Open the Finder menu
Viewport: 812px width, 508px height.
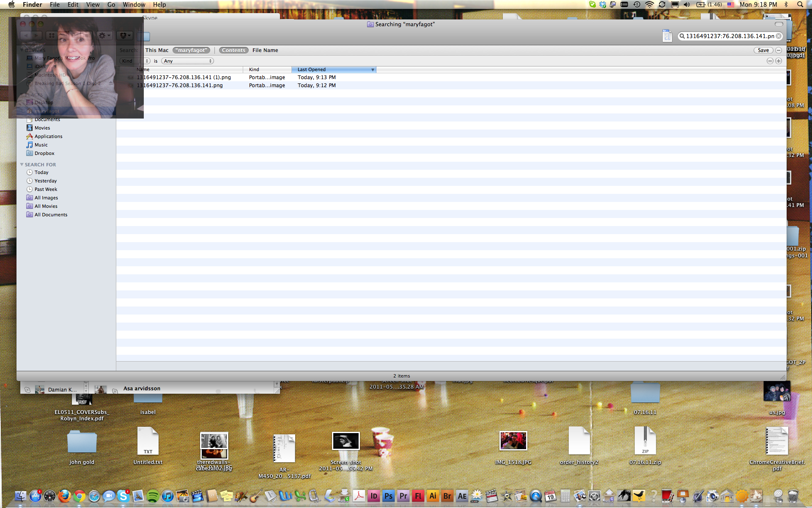click(32, 5)
